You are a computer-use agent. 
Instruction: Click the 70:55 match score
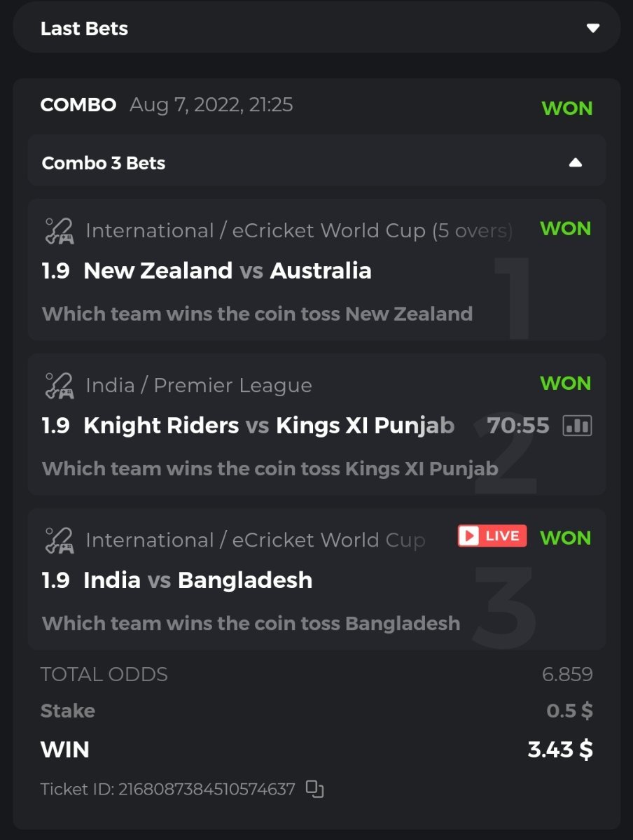point(518,425)
